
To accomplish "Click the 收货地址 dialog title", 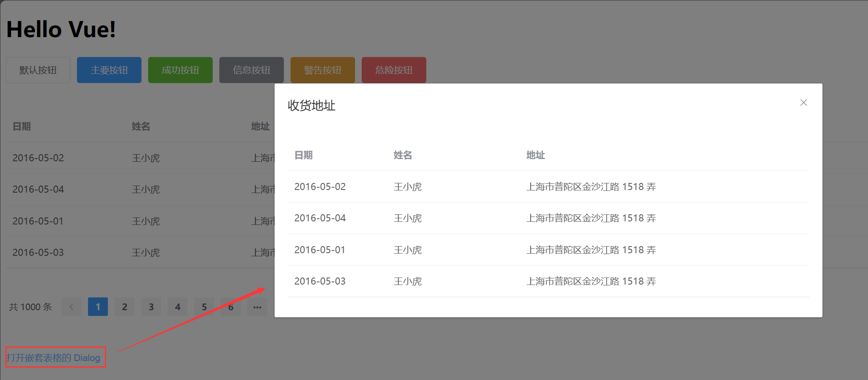I will coord(311,106).
